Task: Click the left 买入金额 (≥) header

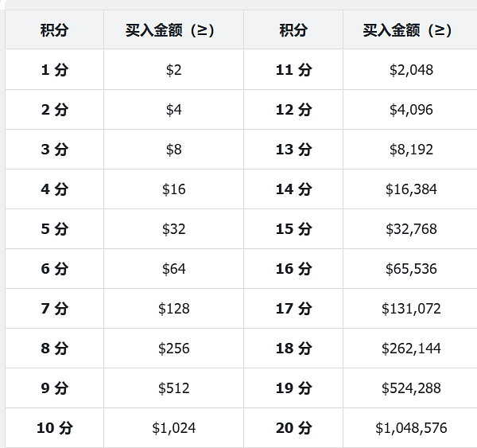Action: click(173, 30)
